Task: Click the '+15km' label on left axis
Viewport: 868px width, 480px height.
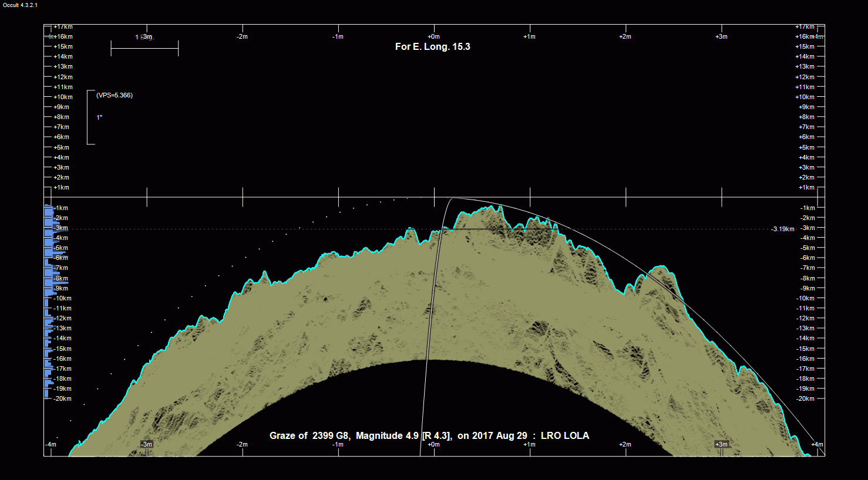Action: (x=63, y=46)
